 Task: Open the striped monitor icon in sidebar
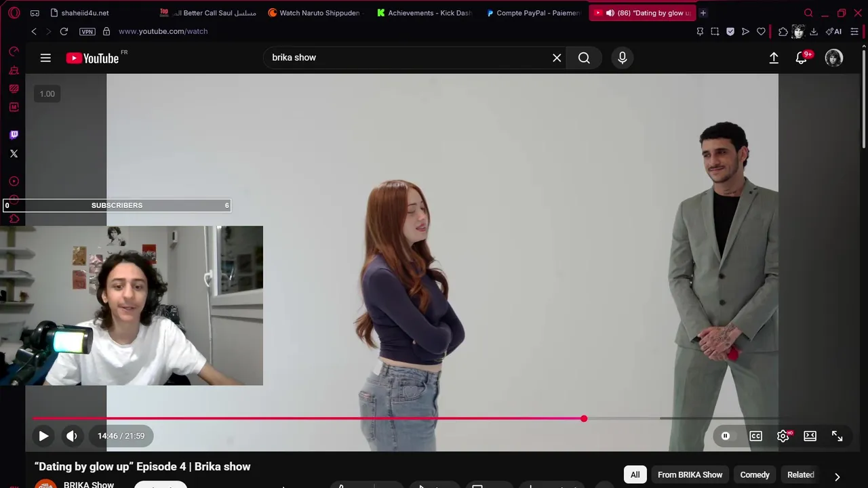(x=14, y=89)
